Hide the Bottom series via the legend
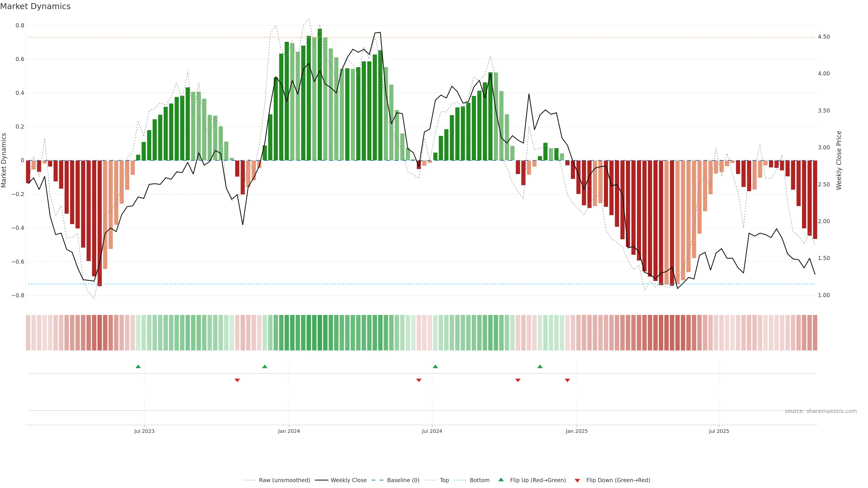 click(479, 480)
